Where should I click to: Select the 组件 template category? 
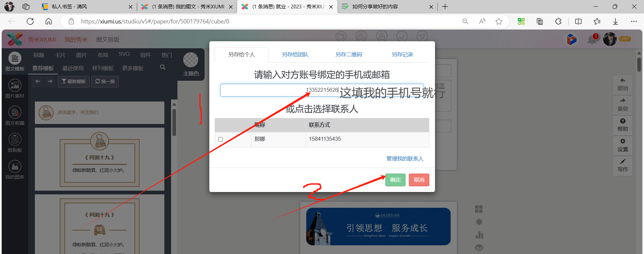coord(145,55)
